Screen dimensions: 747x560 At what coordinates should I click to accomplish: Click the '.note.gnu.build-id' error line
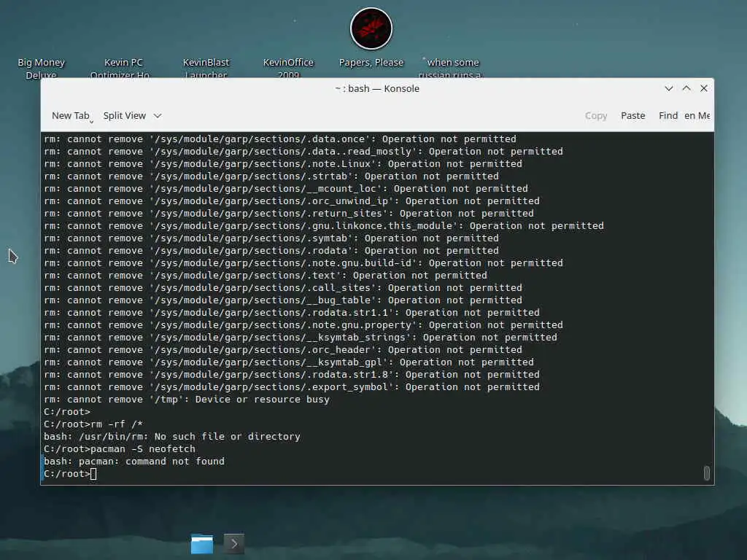tap(303, 263)
